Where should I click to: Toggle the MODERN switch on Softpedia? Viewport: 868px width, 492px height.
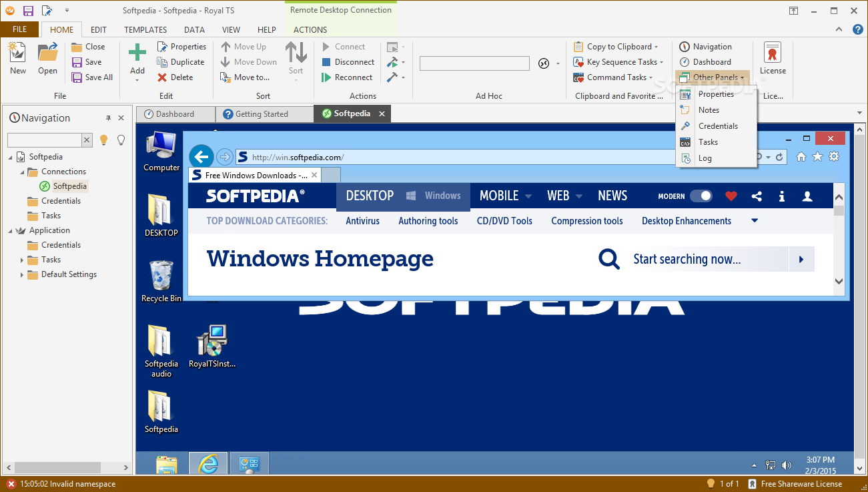701,196
